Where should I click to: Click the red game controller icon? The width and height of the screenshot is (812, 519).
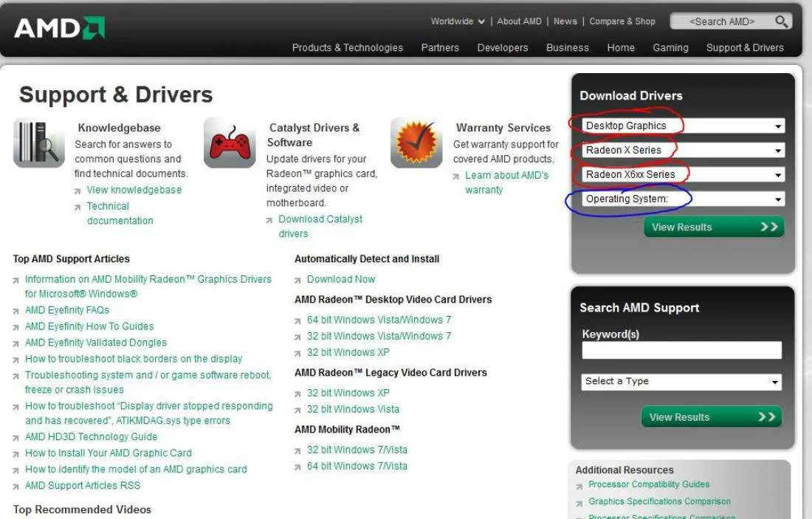click(230, 143)
